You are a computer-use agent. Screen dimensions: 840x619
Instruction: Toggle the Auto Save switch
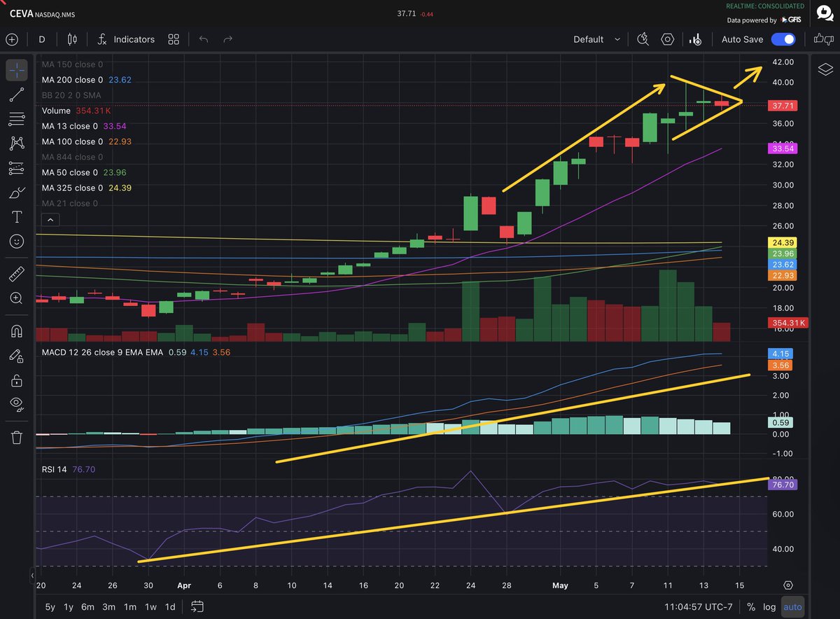click(x=783, y=39)
